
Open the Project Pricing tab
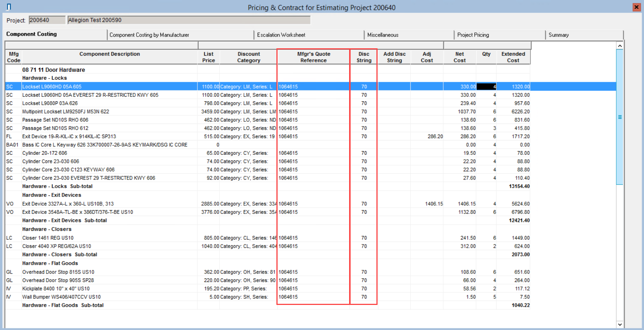pos(500,35)
